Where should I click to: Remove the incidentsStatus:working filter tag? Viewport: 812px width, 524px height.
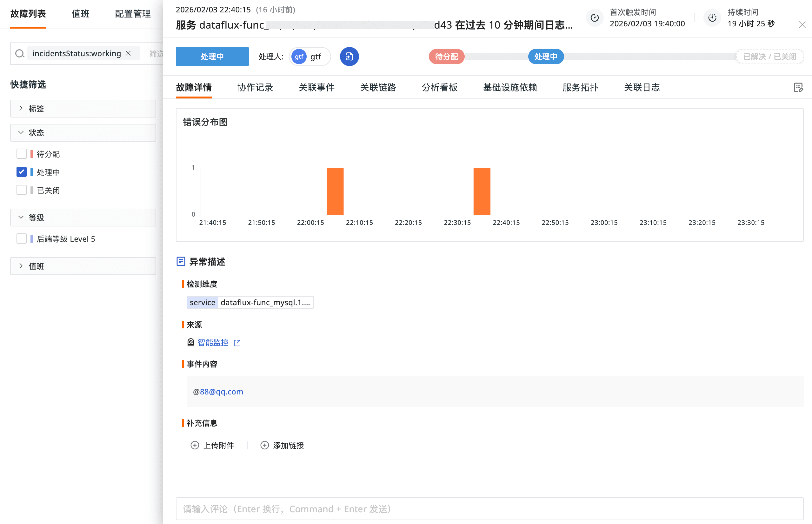pos(129,53)
